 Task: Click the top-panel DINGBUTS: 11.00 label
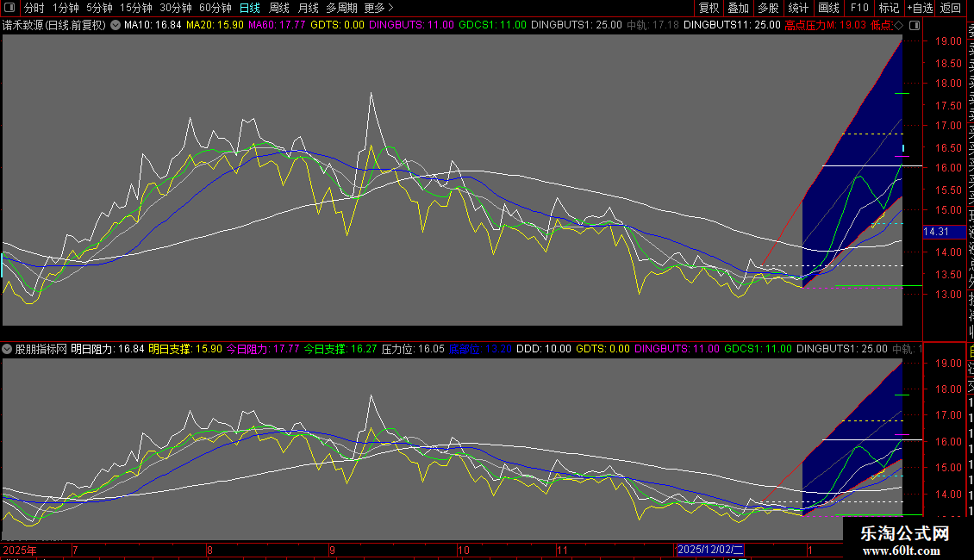(411, 25)
